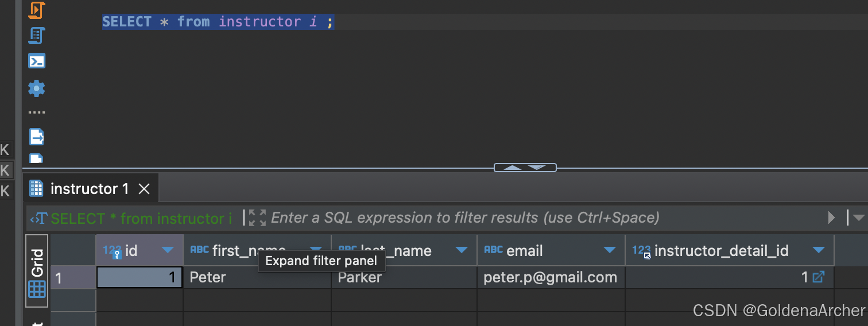Apply filter with the arrow button

coord(831,218)
